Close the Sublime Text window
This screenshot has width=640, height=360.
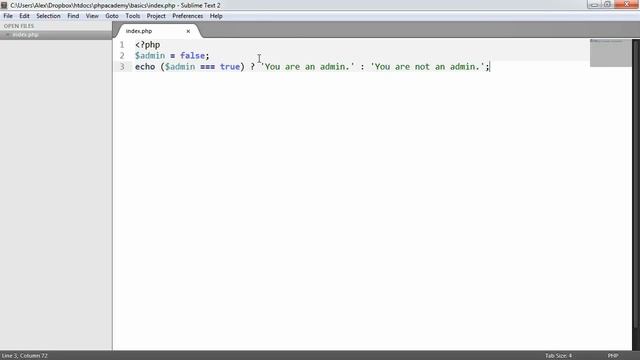[627, 4]
